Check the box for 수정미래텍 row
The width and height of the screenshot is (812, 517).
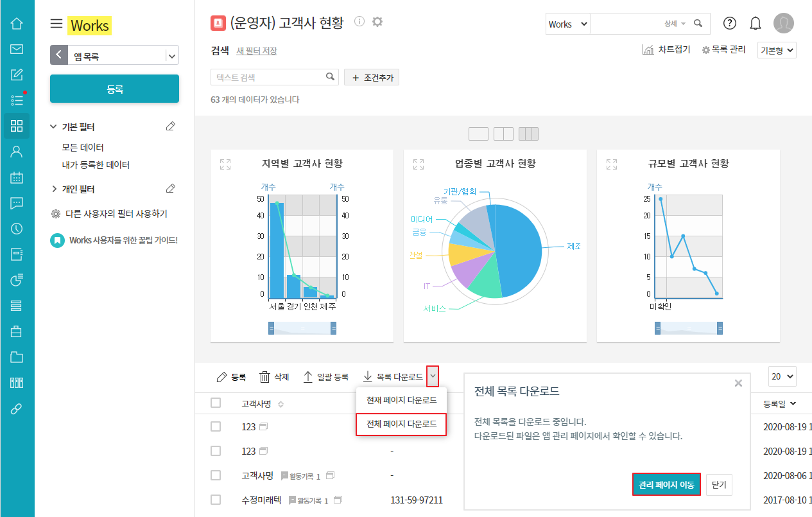point(216,500)
